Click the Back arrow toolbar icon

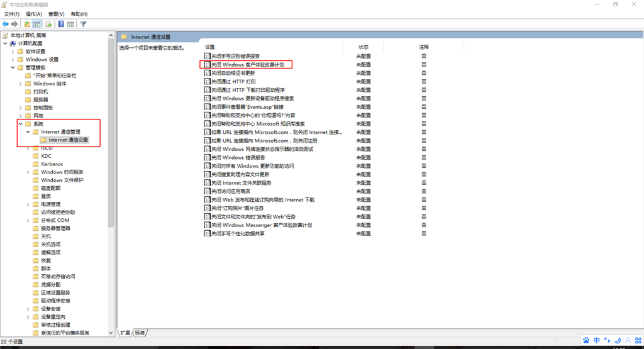pyautogui.click(x=5, y=25)
